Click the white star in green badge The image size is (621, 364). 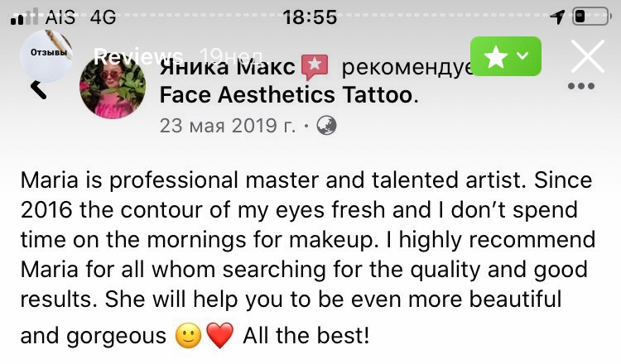tap(495, 56)
